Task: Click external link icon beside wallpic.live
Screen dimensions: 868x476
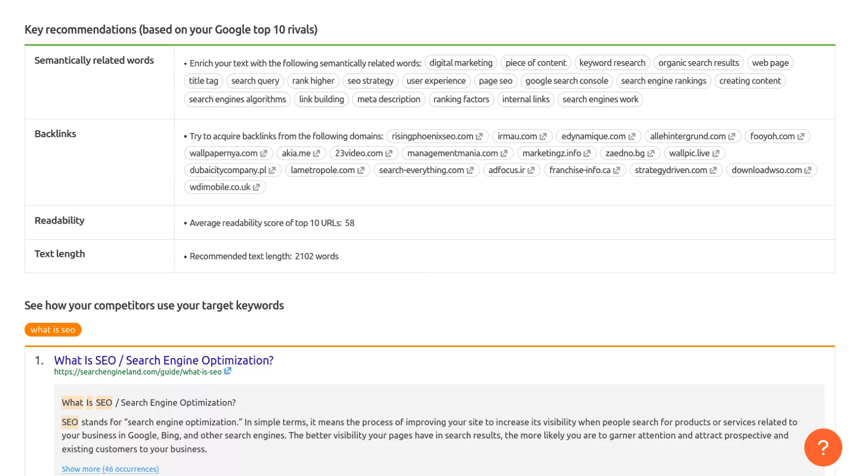Action: (716, 153)
